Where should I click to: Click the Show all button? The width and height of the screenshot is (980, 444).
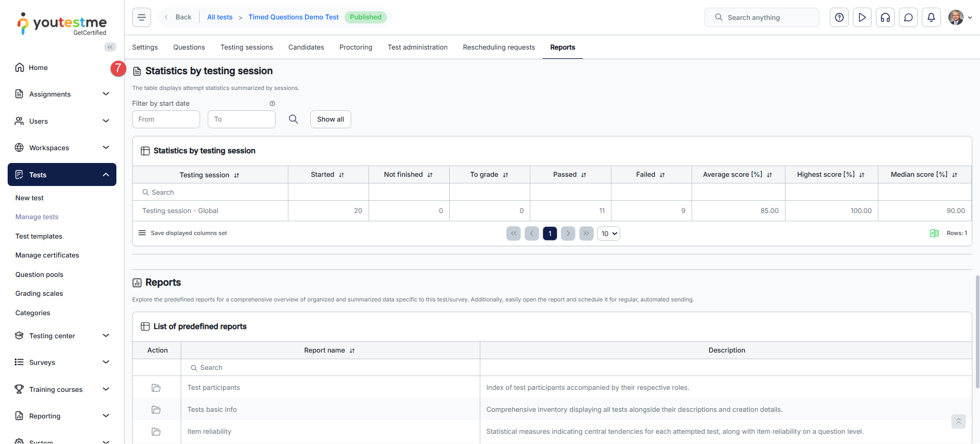point(330,119)
